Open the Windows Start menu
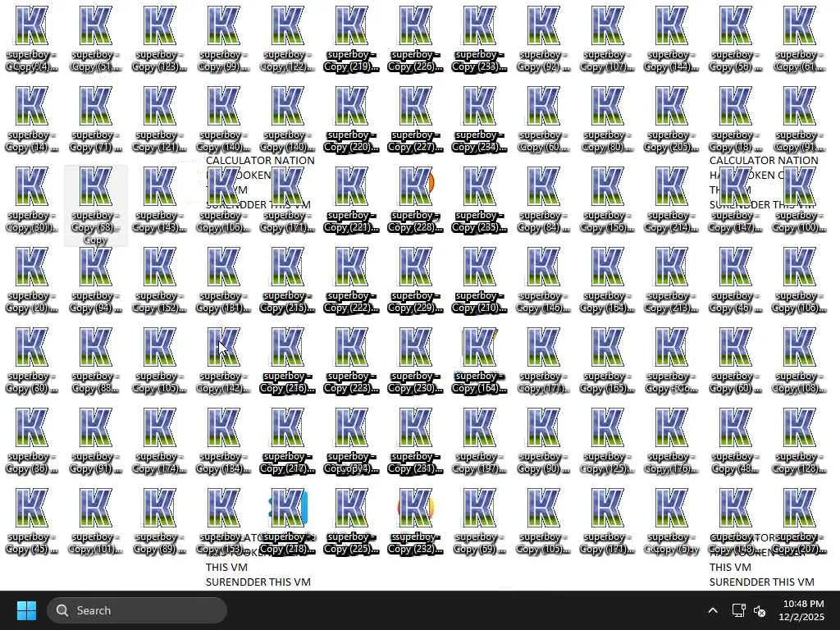 tap(26, 610)
